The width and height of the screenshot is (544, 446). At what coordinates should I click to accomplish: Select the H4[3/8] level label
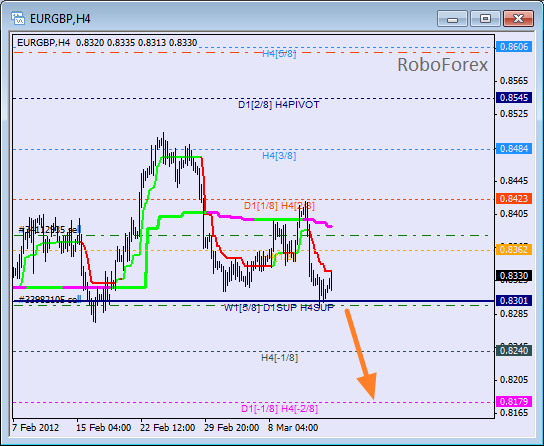point(279,156)
